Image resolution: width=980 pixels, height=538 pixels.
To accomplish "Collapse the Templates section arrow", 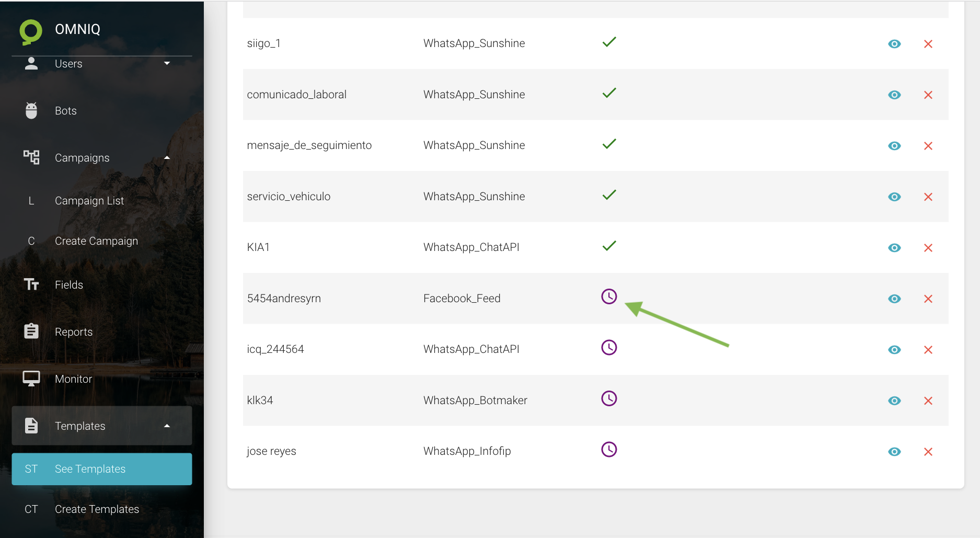I will point(167,426).
